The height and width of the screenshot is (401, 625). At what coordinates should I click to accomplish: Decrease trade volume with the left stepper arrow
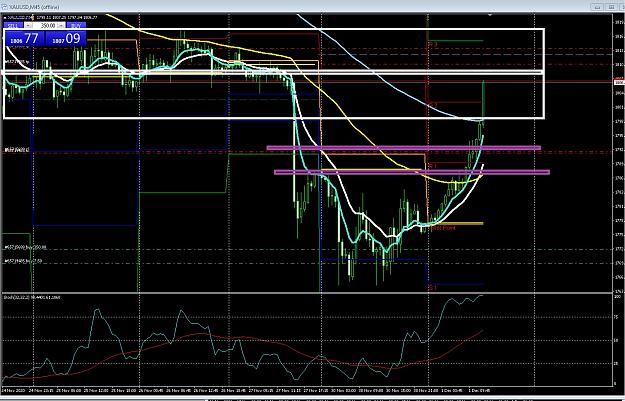(x=29, y=26)
